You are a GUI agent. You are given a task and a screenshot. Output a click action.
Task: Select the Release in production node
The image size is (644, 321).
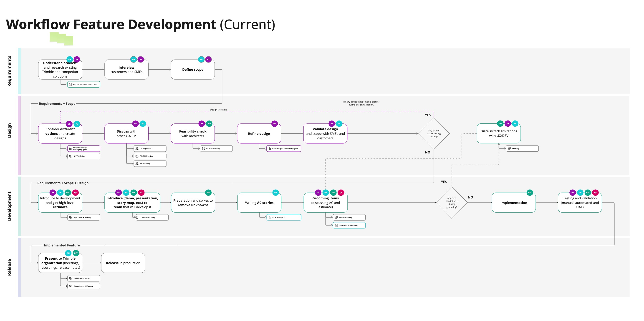(x=123, y=263)
